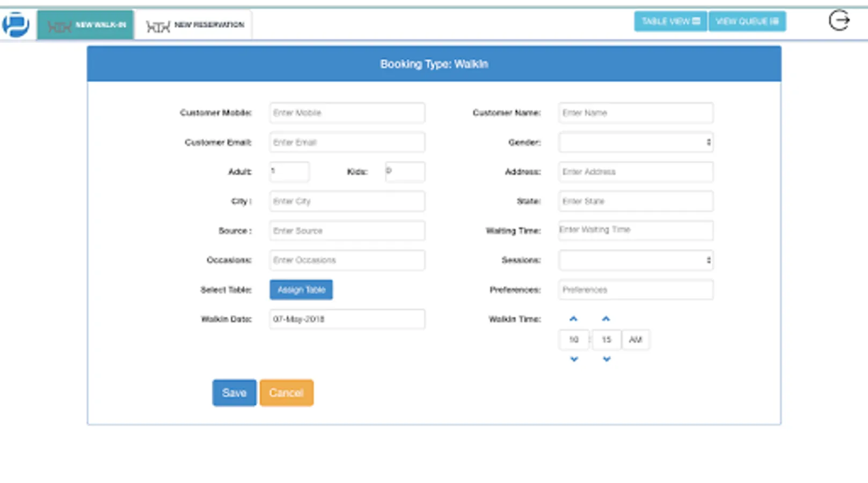Increase walk-in hour with up arrow

tap(573, 319)
